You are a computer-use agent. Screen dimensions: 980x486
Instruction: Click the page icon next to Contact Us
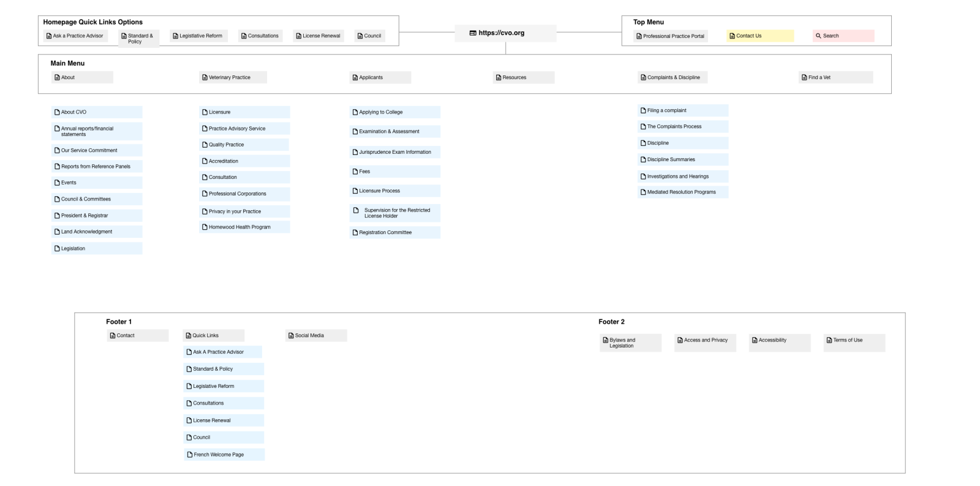pyautogui.click(x=732, y=36)
